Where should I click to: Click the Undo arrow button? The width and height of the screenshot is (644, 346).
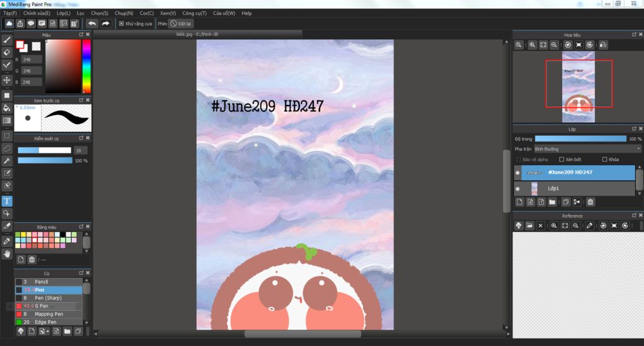click(x=92, y=24)
